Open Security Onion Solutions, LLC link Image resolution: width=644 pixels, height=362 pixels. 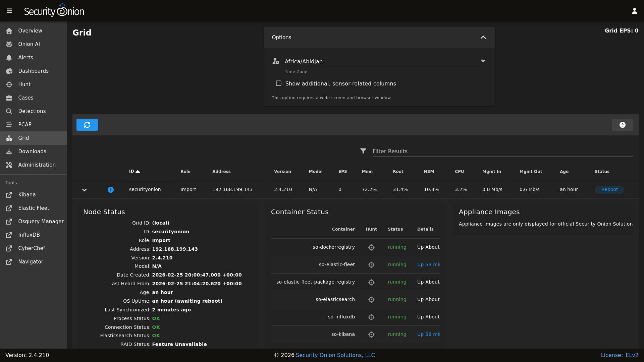[335, 355]
